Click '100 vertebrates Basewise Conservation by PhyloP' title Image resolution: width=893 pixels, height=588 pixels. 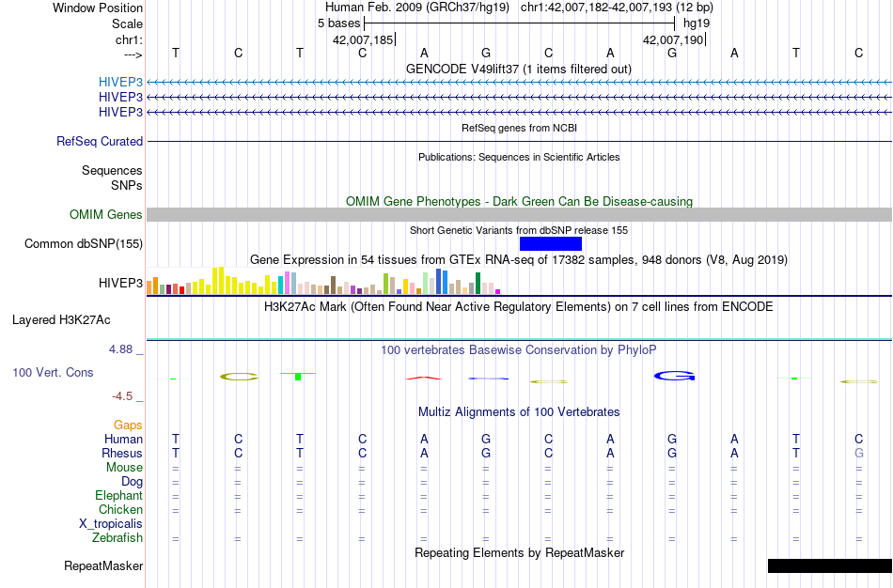click(519, 350)
